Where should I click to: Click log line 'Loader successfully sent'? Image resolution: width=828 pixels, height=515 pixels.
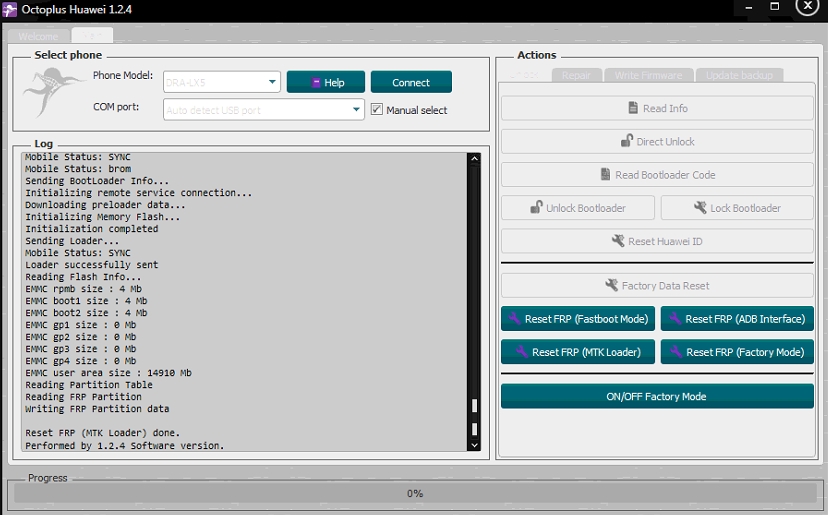click(x=91, y=265)
